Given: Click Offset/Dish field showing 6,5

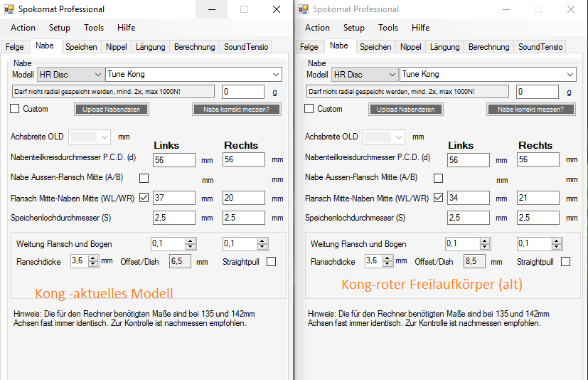Looking at the screenshot, I should pos(180,261).
